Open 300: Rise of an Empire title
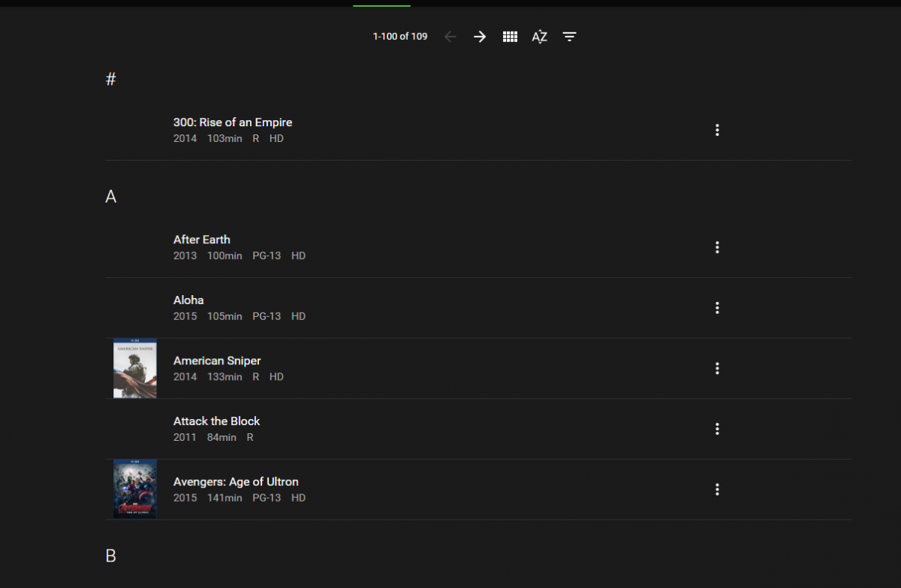 point(233,122)
